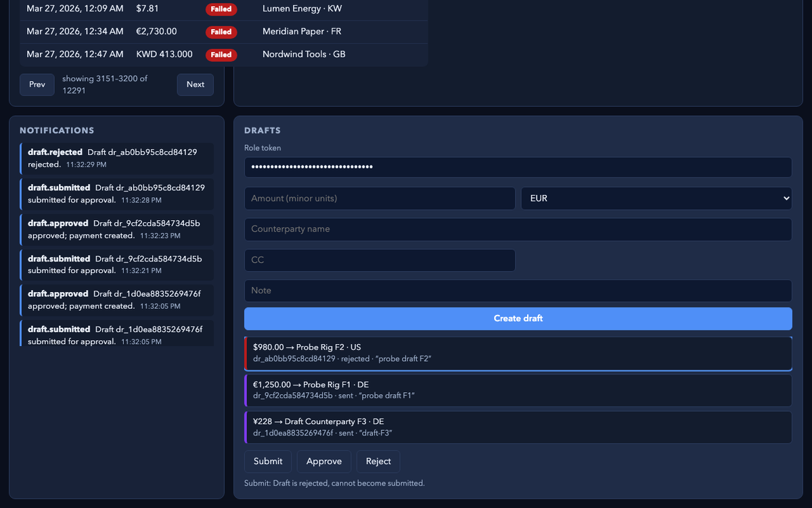Click the showing 3151–3200 of 12291 text
This screenshot has height=508, width=812.
pyautogui.click(x=105, y=85)
